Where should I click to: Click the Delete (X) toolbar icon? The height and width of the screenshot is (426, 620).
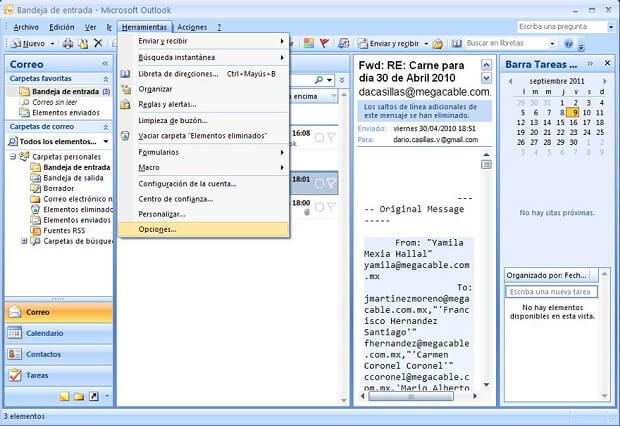click(98, 43)
